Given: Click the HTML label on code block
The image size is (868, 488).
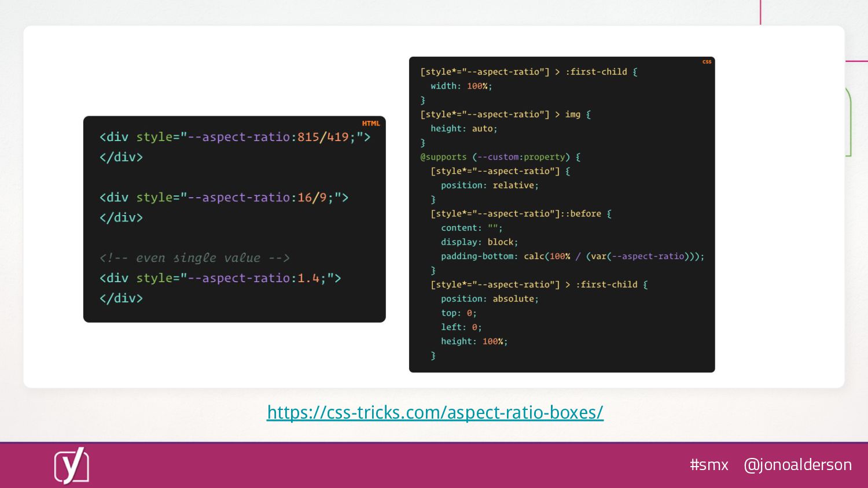Looking at the screenshot, I should point(371,123).
